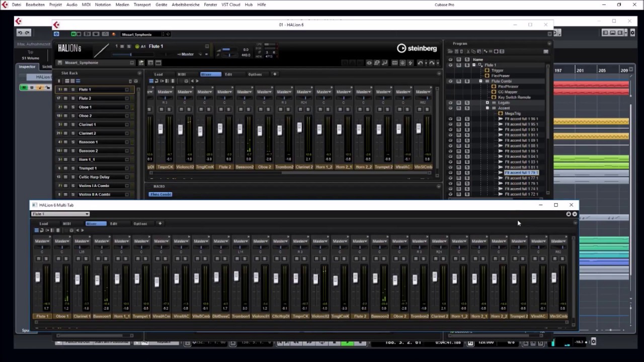Open the Transport menu
Screen dimensions: 644x362
[x=142, y=5]
